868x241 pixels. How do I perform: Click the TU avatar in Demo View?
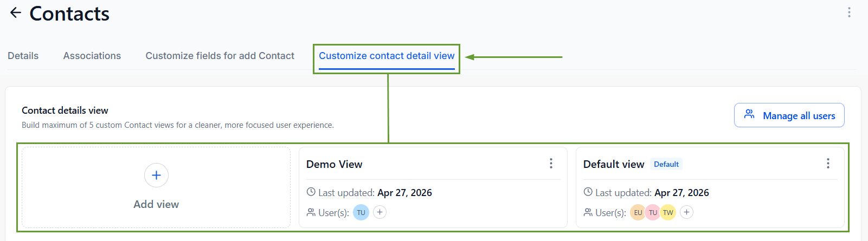click(361, 212)
